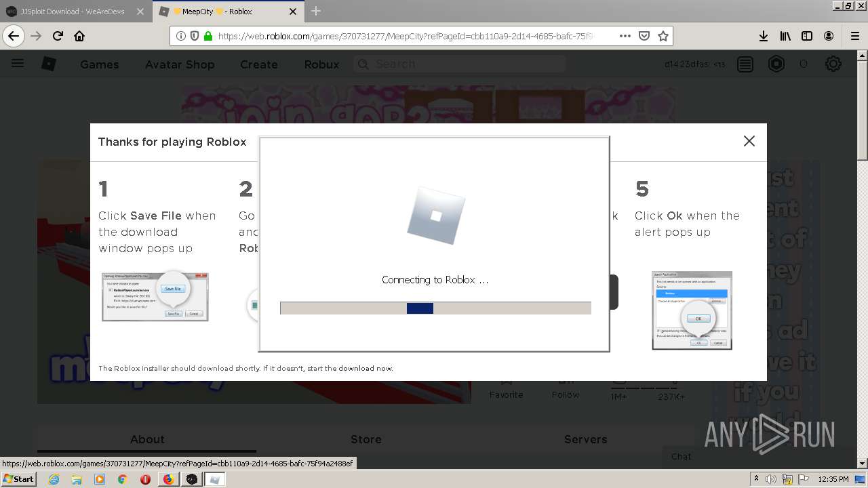Open media player on taskbar
This screenshot has width=868, height=488.
100,479
